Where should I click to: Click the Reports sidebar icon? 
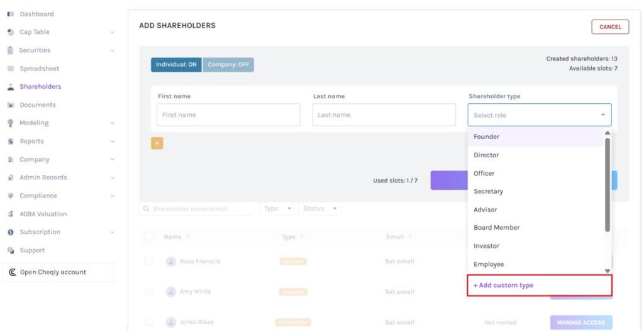(x=11, y=141)
